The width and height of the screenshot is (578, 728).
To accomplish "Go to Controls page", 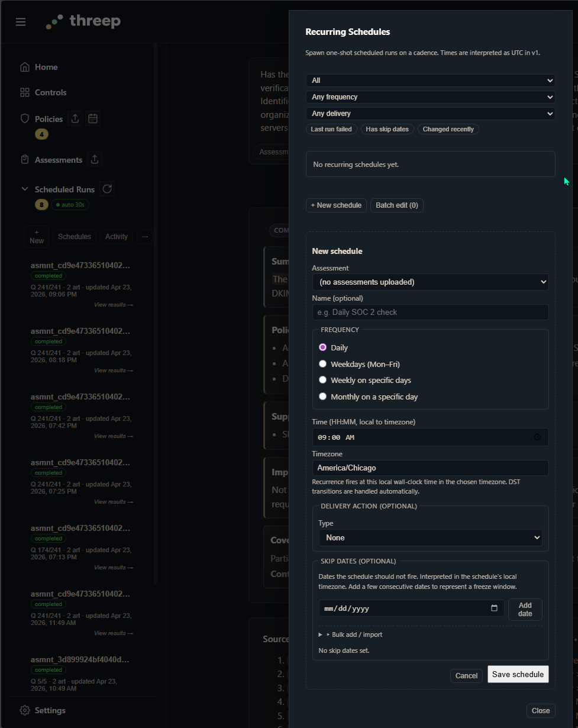I will point(51,92).
